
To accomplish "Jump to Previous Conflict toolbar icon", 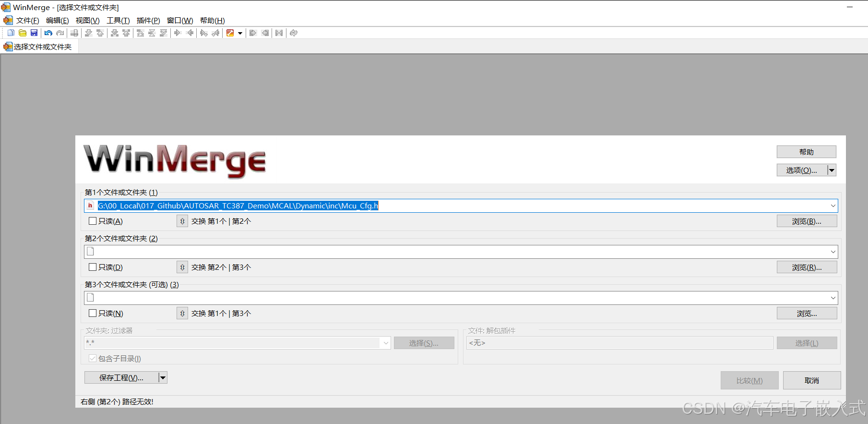I will coord(126,33).
